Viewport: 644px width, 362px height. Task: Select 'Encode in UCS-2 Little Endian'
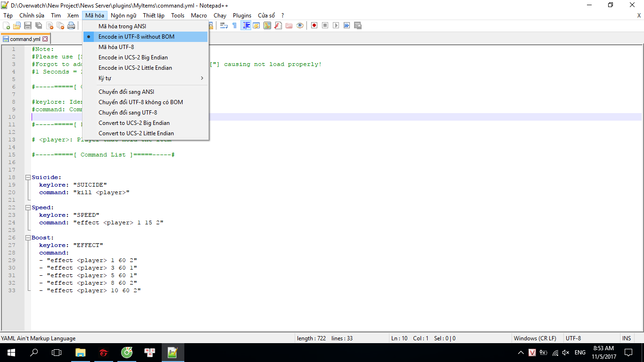pyautogui.click(x=145, y=68)
